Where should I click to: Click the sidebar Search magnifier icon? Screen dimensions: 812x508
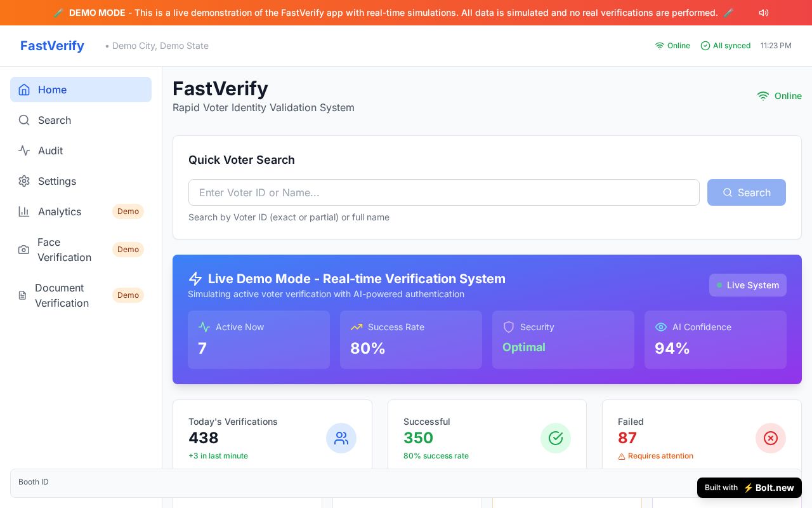point(24,120)
